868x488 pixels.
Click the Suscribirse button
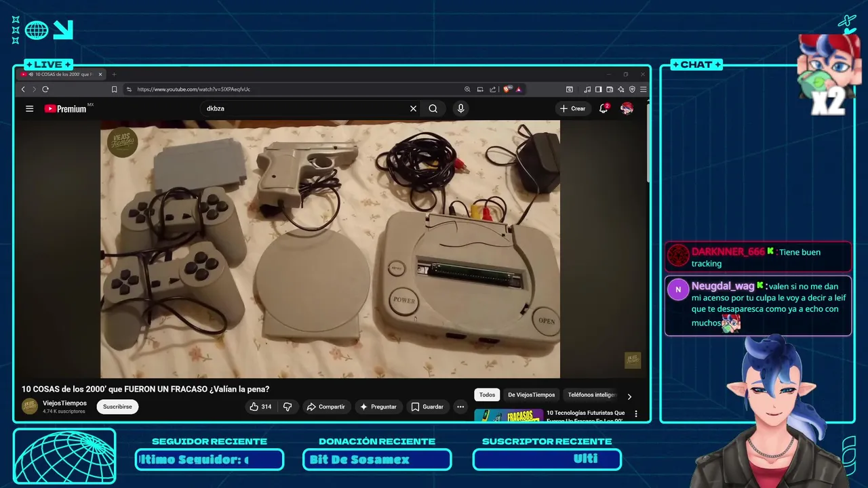click(x=117, y=407)
